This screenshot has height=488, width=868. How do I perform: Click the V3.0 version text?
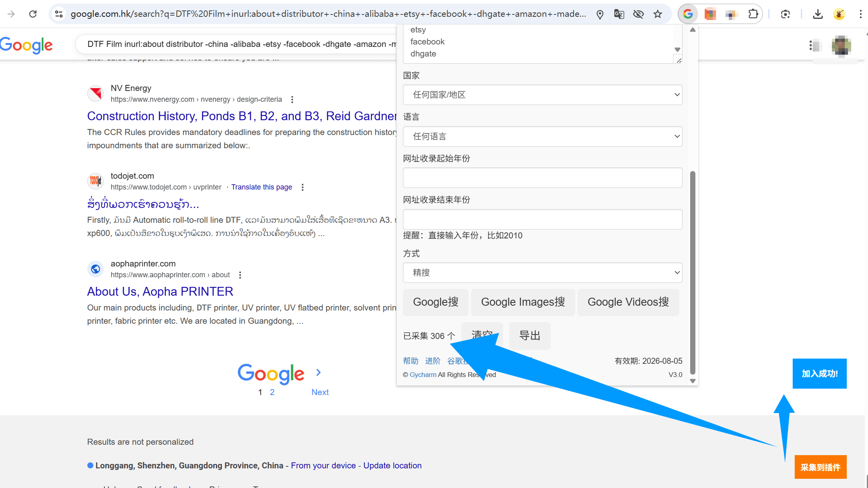pyautogui.click(x=675, y=375)
